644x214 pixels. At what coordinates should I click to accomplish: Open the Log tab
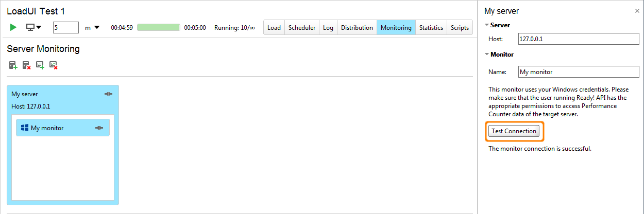tap(328, 28)
